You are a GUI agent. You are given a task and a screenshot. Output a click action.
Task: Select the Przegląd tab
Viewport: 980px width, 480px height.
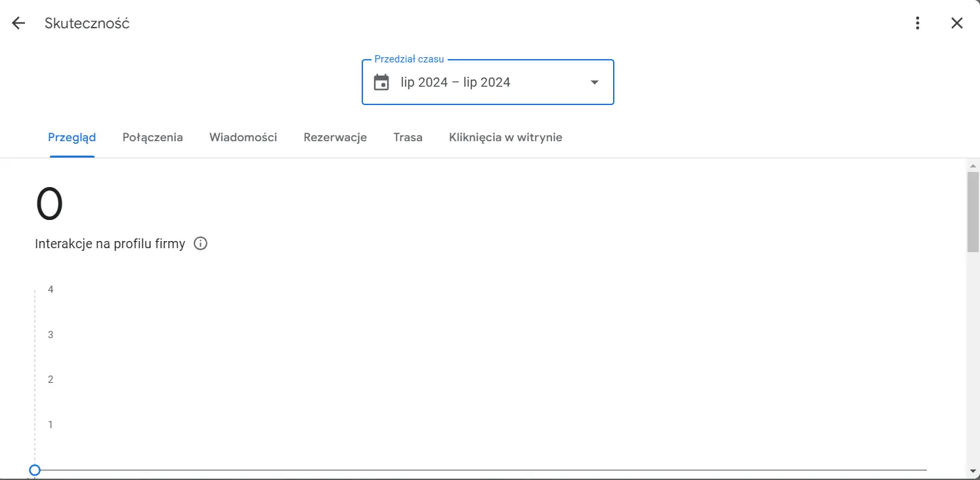(x=72, y=137)
